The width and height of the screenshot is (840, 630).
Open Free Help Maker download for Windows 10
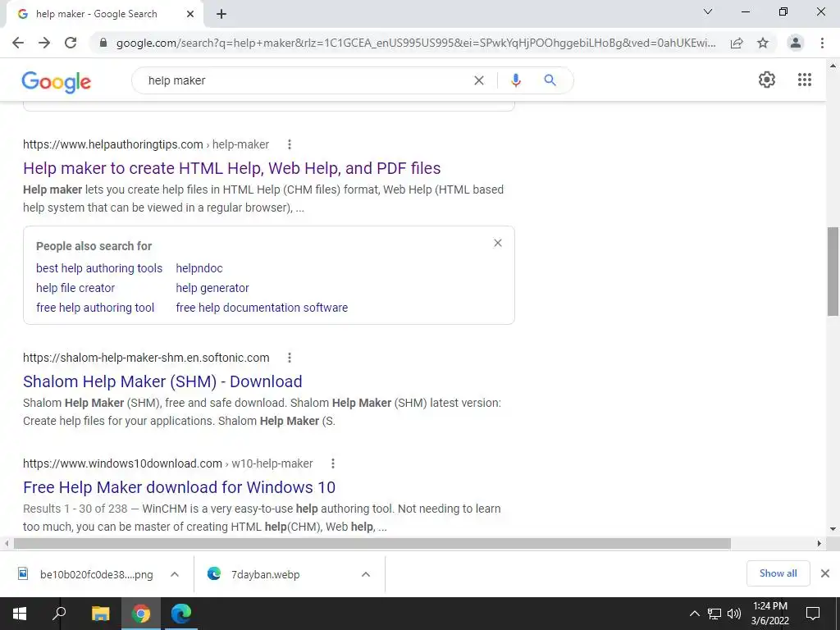point(179,487)
